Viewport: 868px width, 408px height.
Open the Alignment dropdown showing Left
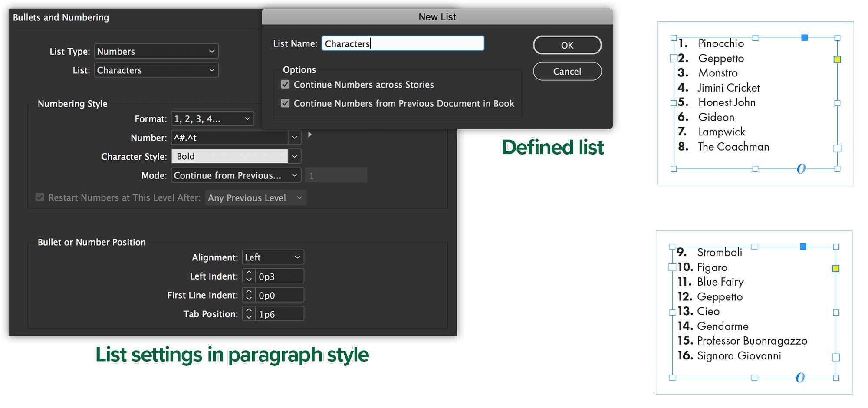(273, 257)
